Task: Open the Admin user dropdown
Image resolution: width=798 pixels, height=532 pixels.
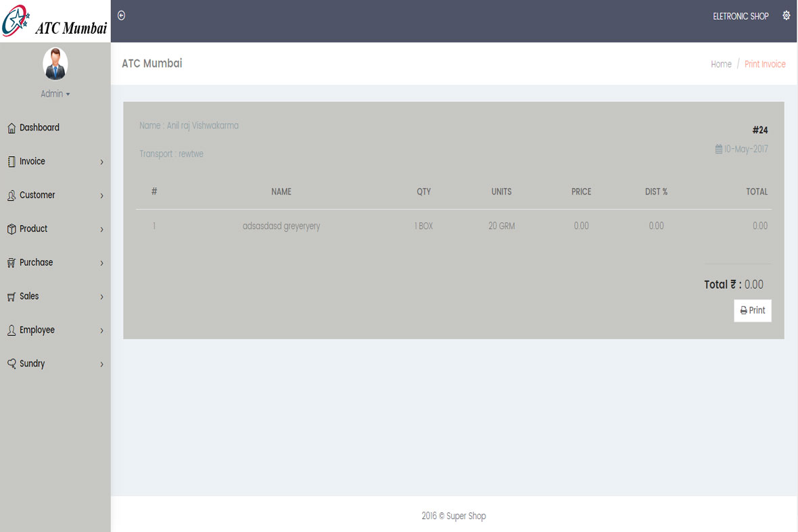Action: (55, 94)
